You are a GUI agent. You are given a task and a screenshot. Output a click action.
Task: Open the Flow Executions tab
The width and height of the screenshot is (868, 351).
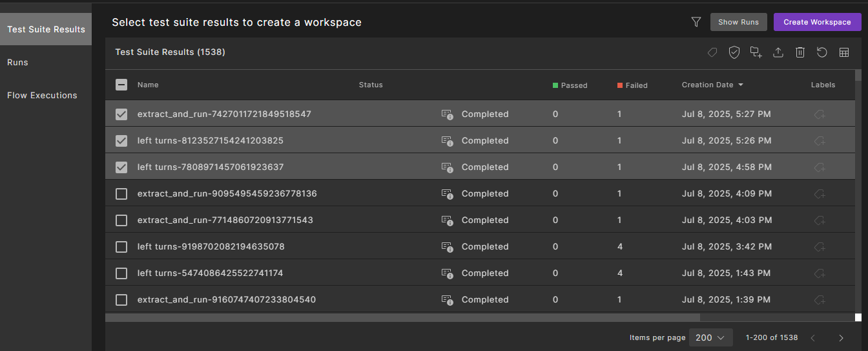42,95
